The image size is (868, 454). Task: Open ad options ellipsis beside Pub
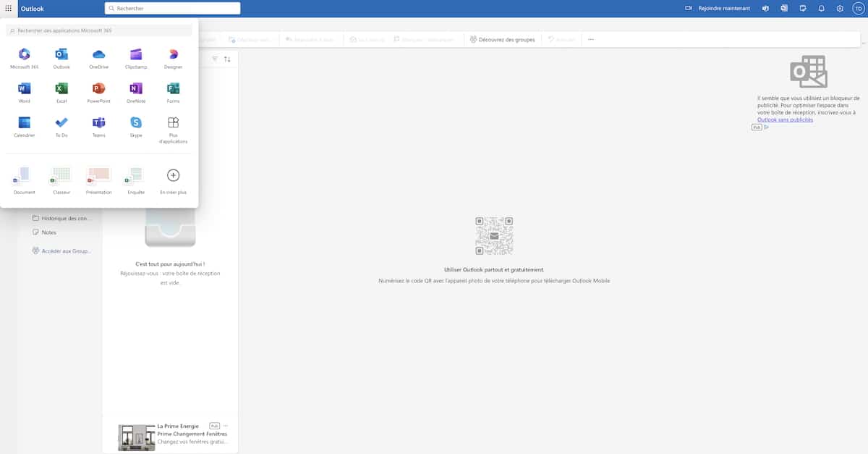pos(226,426)
